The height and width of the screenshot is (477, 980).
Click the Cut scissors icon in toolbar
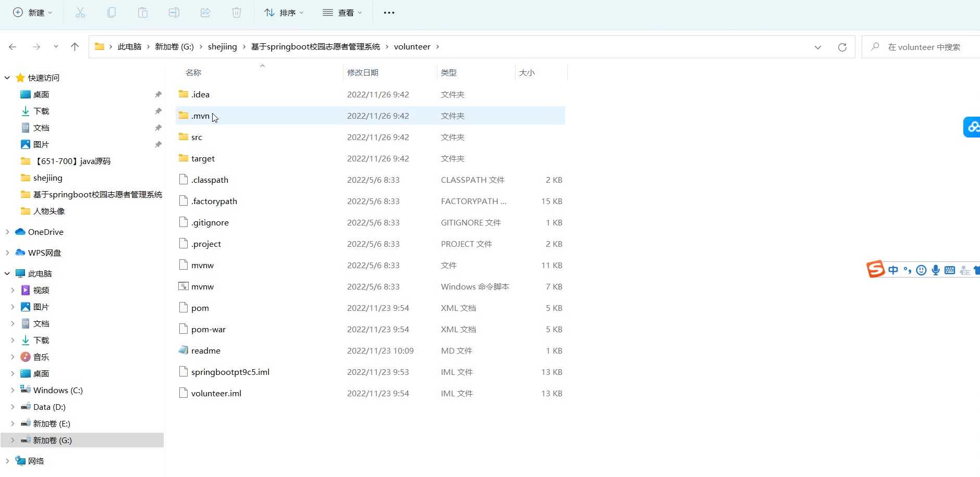(x=80, y=12)
